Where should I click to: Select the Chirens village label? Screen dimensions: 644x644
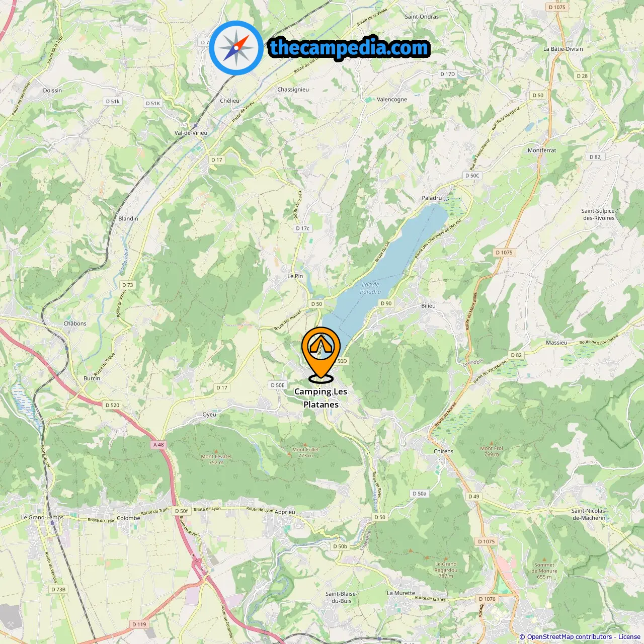tap(444, 451)
